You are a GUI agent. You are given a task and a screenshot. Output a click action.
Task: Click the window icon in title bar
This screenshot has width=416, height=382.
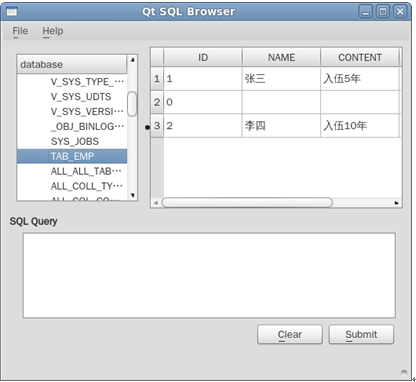pos(12,12)
